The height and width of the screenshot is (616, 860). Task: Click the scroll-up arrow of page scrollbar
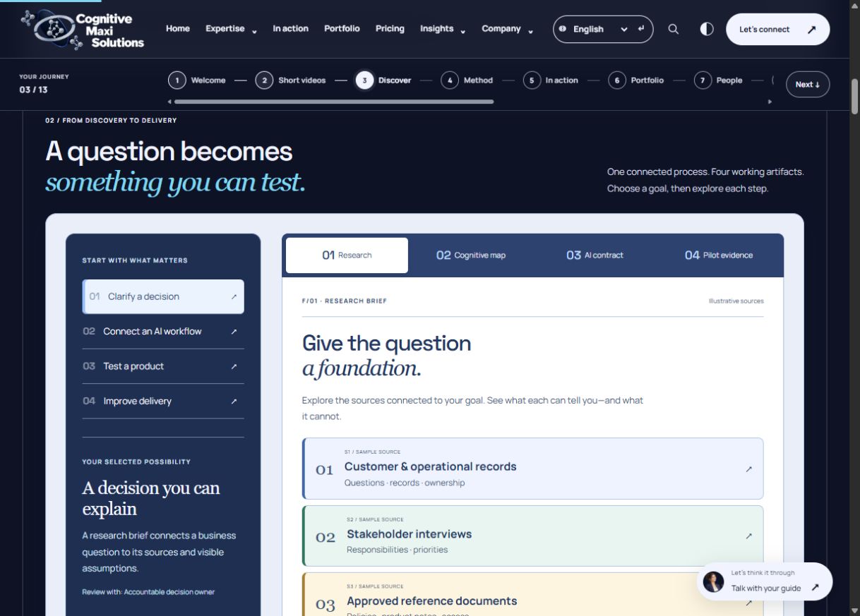coord(854,5)
